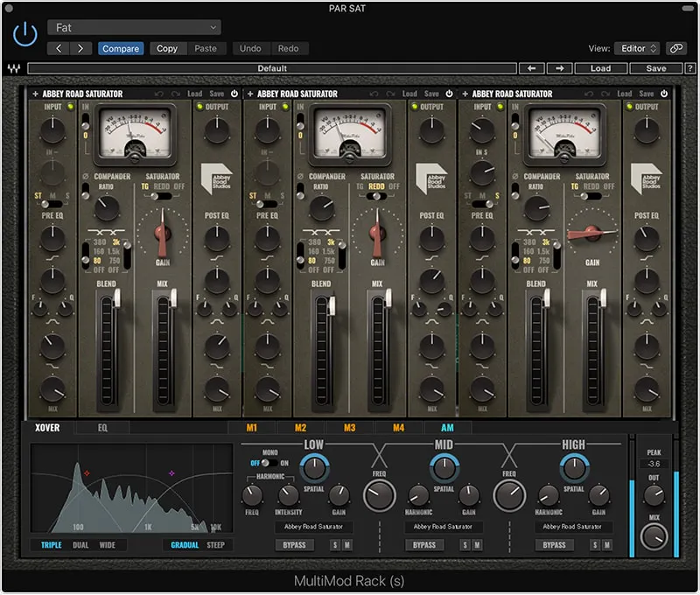Undo in third saturator module header
Viewport: 700px width, 595px height.
[x=589, y=94]
